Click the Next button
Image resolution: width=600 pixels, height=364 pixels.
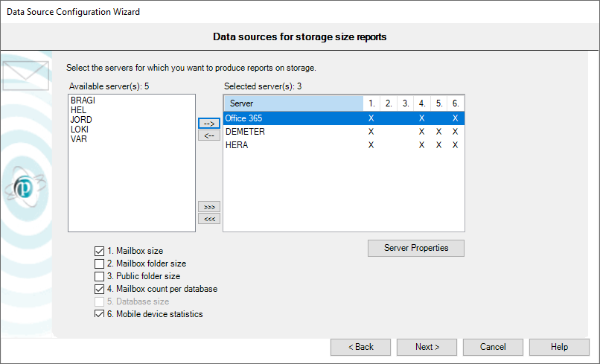(427, 347)
